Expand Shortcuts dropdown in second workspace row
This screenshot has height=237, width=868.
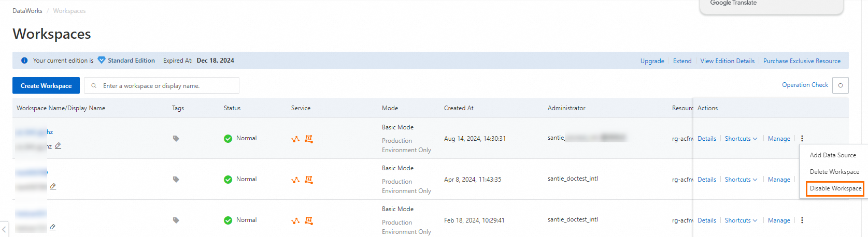741,180
